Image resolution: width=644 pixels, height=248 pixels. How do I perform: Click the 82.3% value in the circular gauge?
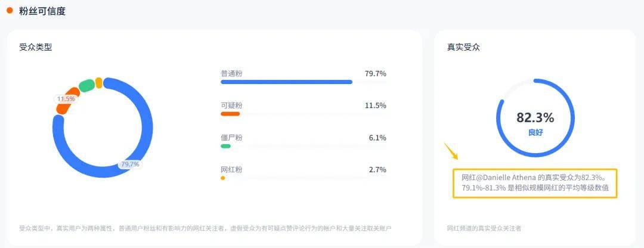[x=535, y=118]
